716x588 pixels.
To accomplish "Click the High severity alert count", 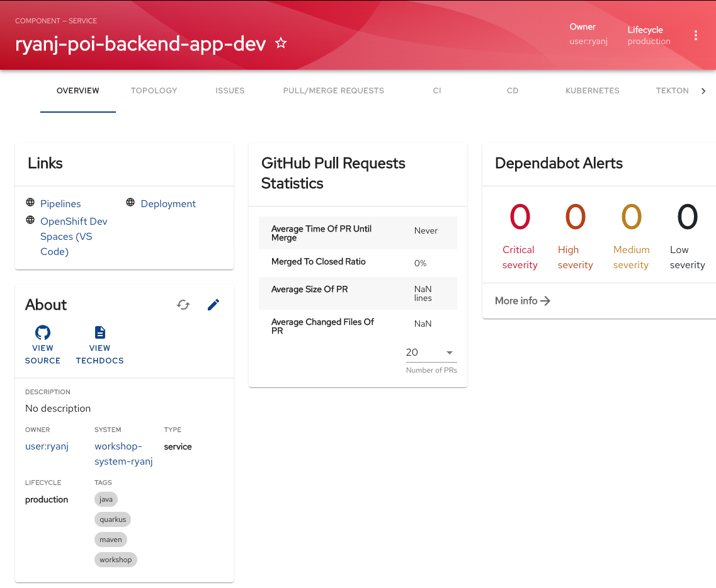I will click(x=576, y=217).
